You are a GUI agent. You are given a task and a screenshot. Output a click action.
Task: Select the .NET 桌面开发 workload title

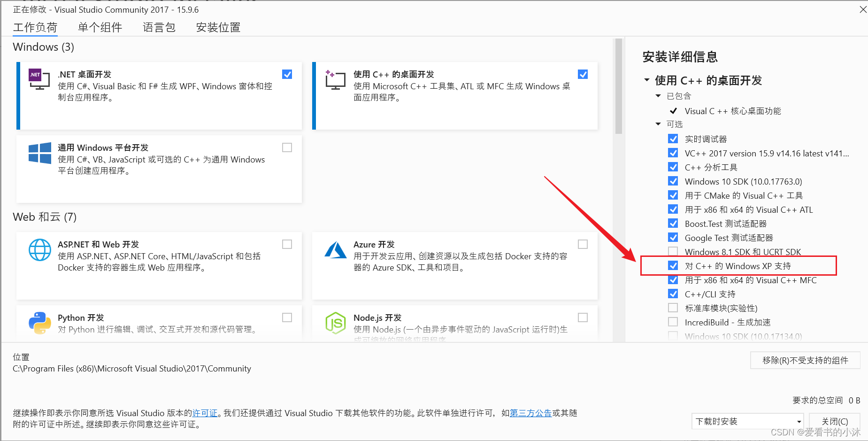point(84,74)
